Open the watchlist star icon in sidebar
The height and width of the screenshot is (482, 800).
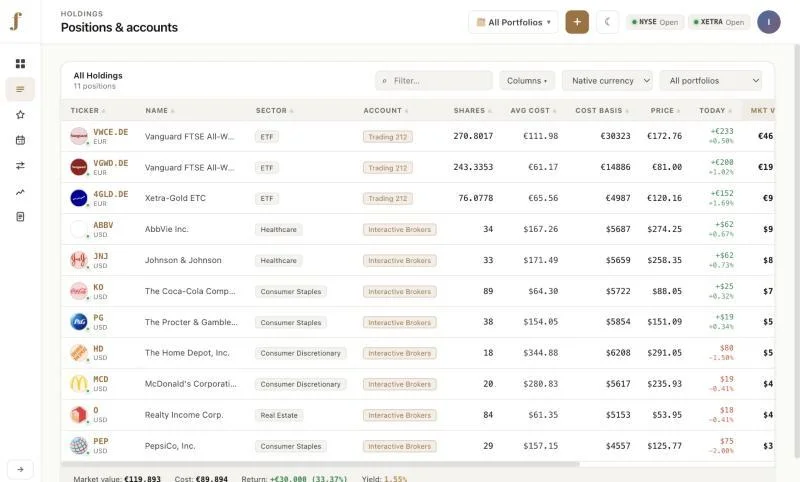(20, 115)
